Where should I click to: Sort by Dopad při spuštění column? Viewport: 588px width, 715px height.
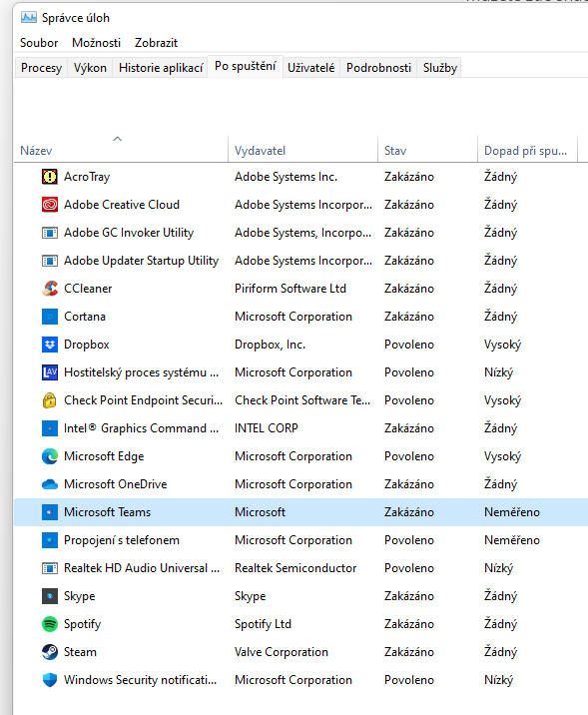coord(527,149)
